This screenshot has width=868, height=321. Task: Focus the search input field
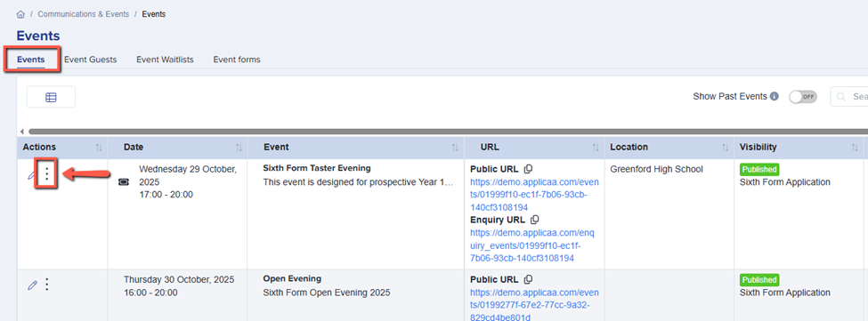tap(849, 97)
